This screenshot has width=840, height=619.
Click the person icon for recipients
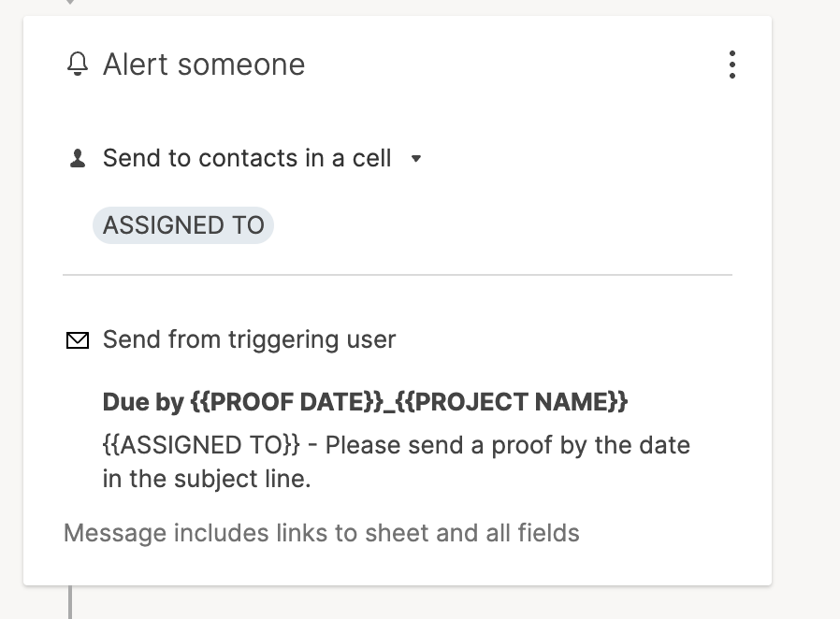[x=78, y=159]
